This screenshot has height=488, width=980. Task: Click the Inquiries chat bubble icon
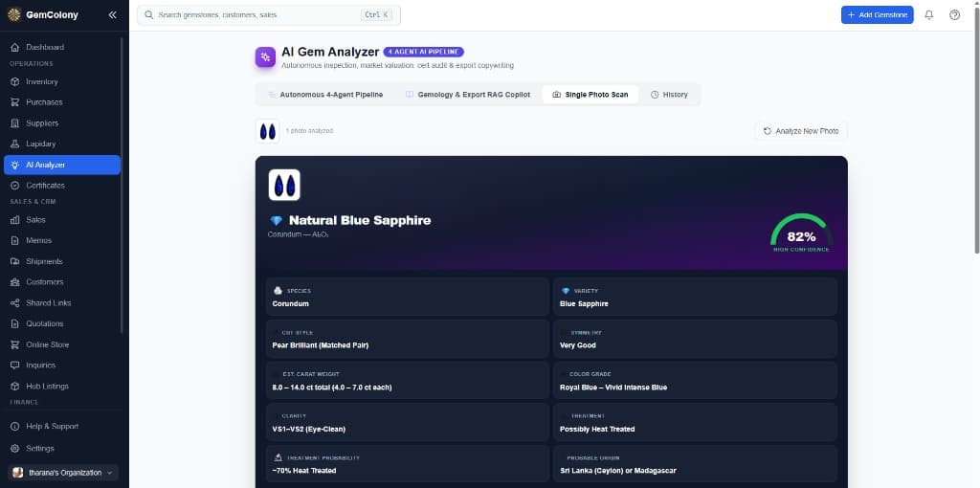pyautogui.click(x=15, y=366)
